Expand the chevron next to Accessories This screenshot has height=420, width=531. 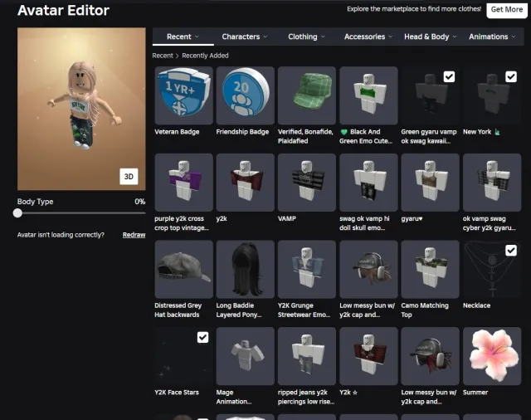click(391, 37)
